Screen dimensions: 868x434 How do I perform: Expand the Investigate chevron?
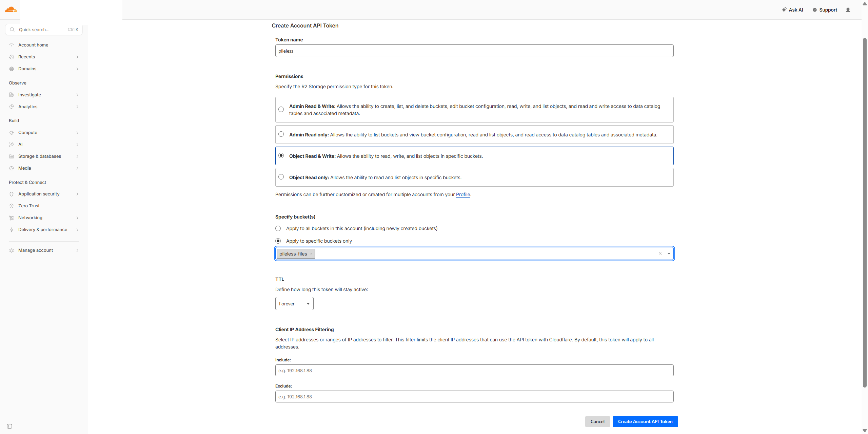point(77,95)
